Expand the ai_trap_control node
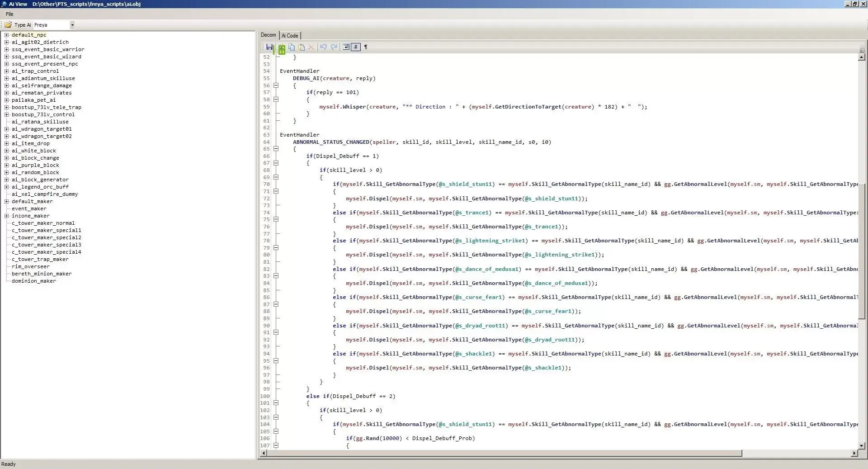The height and width of the screenshot is (469, 868). click(7, 71)
